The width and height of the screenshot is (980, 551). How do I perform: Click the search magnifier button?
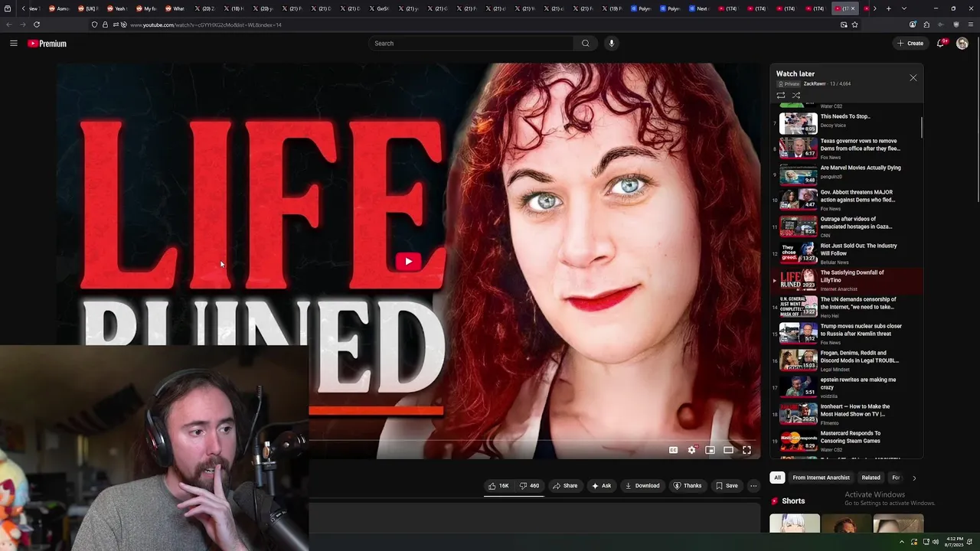[x=586, y=44]
